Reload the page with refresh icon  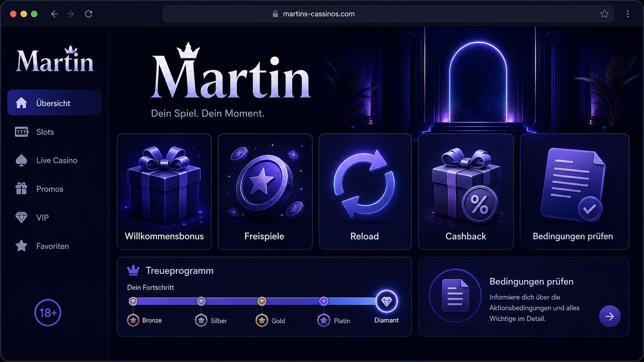[x=89, y=14]
